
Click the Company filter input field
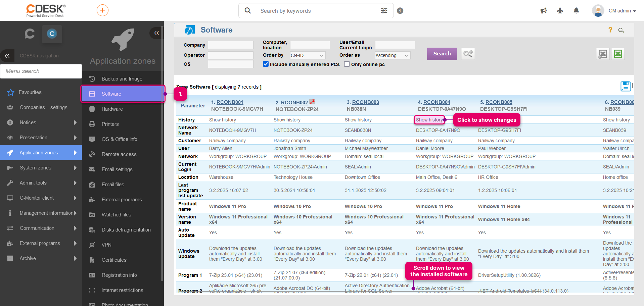coord(231,45)
